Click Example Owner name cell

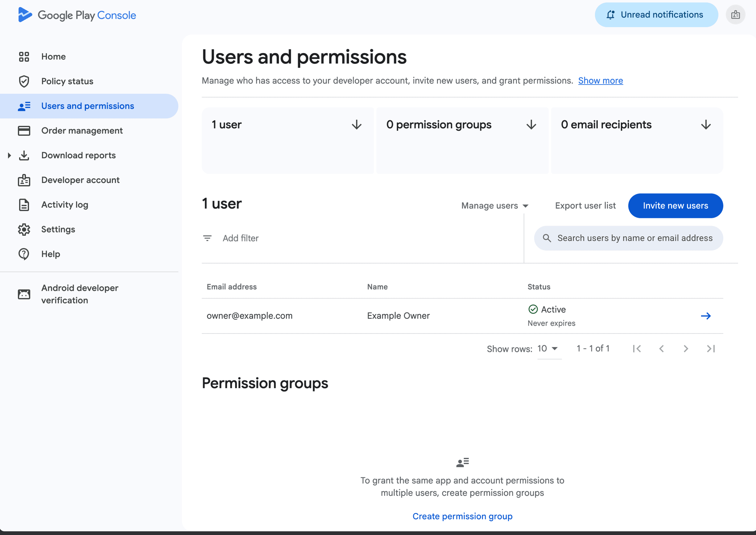[399, 316]
